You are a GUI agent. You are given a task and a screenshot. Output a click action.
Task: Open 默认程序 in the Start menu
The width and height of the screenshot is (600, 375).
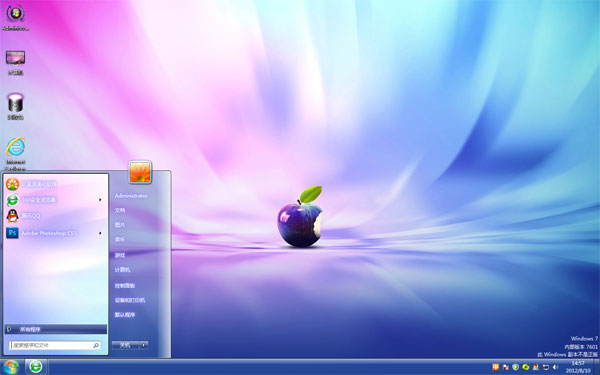(x=125, y=315)
